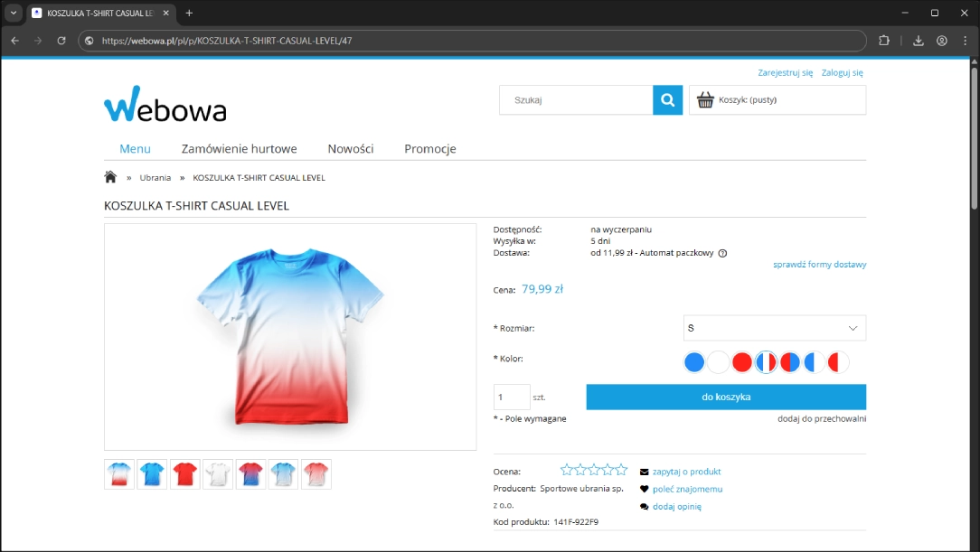Click the magnifier search button
This screenshot has height=552, width=980.
click(x=667, y=100)
